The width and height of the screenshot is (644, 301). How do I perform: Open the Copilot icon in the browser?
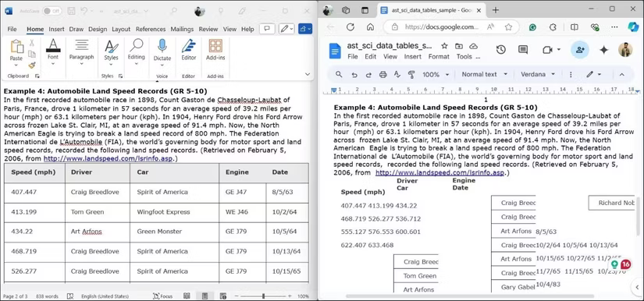point(633,27)
